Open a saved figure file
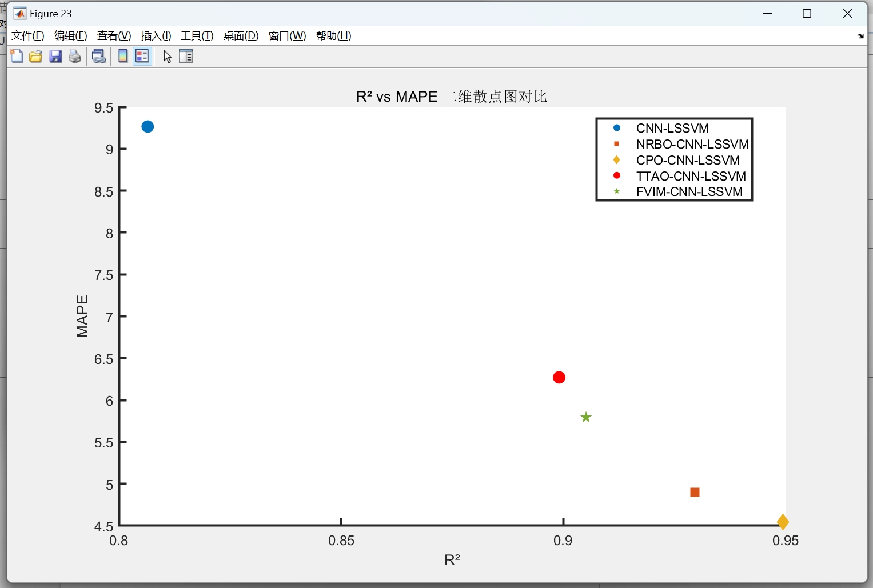This screenshot has height=588, width=873. [x=35, y=56]
